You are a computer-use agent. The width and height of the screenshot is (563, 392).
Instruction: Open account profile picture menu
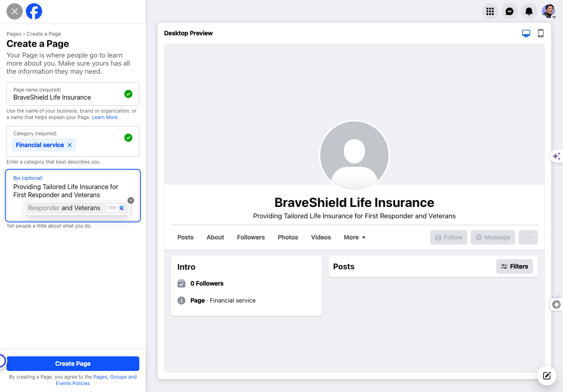548,11
